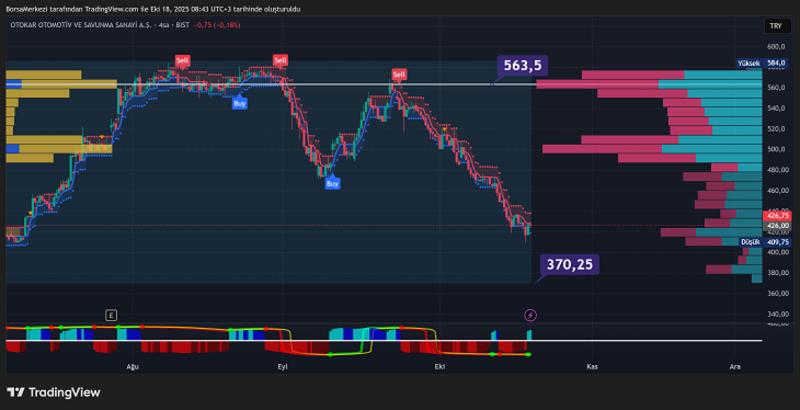Click the Kas month label on time axis
Viewport: 800px width, 410px height.
point(592,367)
